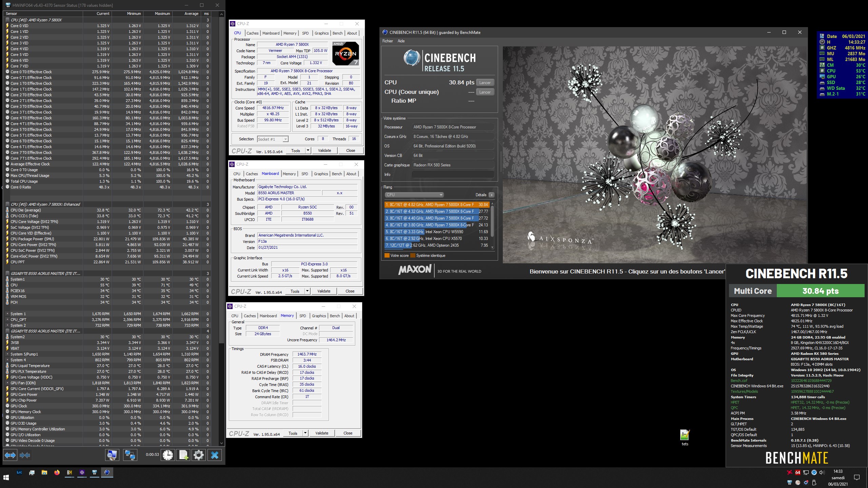Switch to HWiNFO taskbar icon
Screen dimensions: 868x488
(x=95, y=472)
